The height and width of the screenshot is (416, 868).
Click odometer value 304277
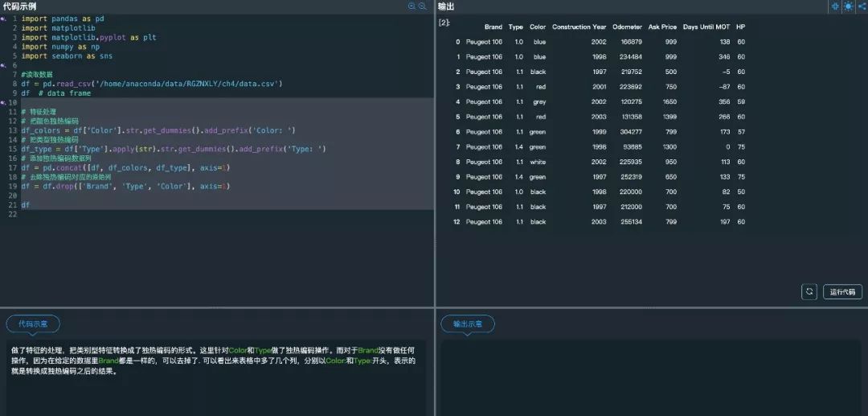pos(632,132)
